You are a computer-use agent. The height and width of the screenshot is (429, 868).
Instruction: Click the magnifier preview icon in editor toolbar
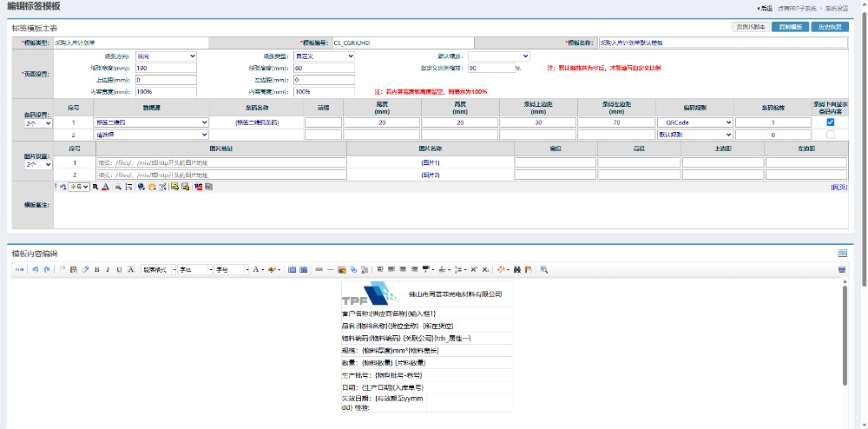(x=544, y=269)
